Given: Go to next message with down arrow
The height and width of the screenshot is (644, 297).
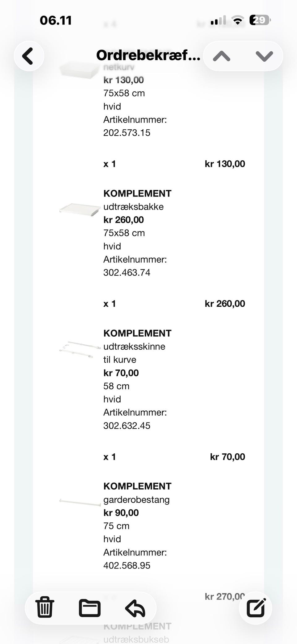Looking at the screenshot, I should [264, 56].
